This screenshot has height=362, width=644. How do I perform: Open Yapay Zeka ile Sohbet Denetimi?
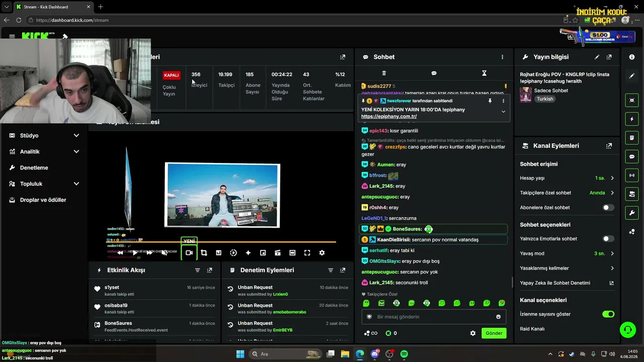pyautogui.click(x=567, y=283)
